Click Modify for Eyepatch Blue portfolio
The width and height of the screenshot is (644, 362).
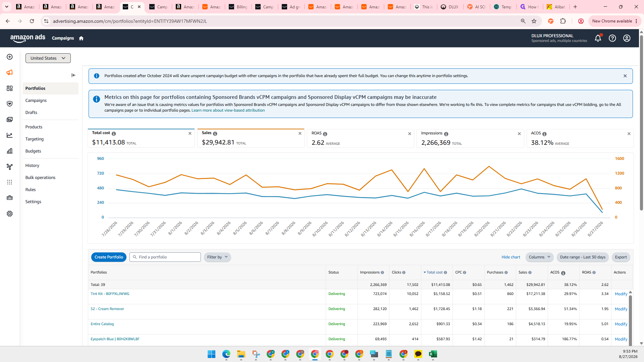(621, 339)
